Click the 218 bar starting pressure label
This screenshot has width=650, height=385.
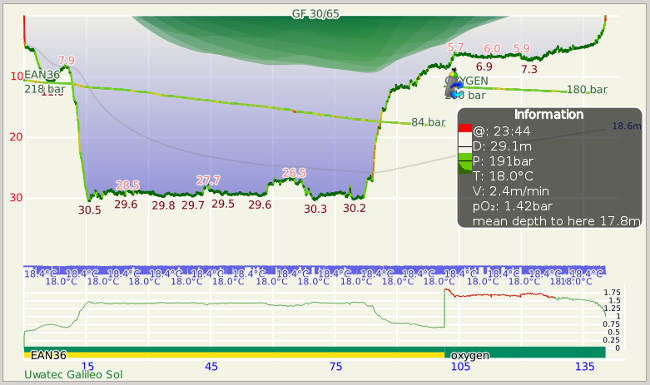coord(44,89)
